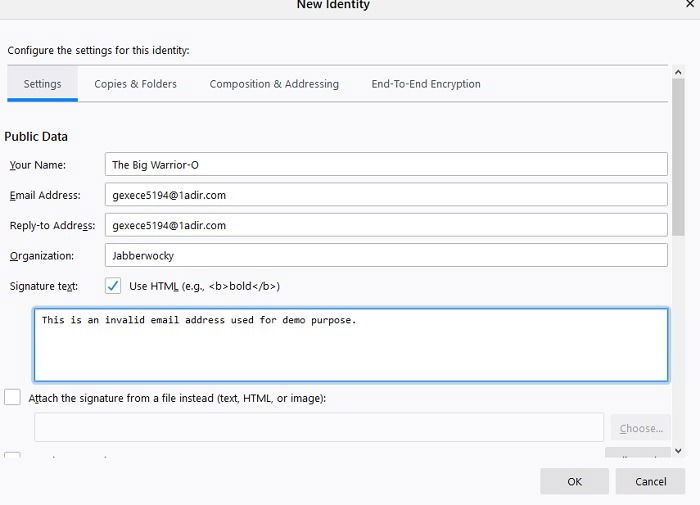Image resolution: width=700 pixels, height=505 pixels.
Task: Click into the Email Address field
Action: (385, 195)
